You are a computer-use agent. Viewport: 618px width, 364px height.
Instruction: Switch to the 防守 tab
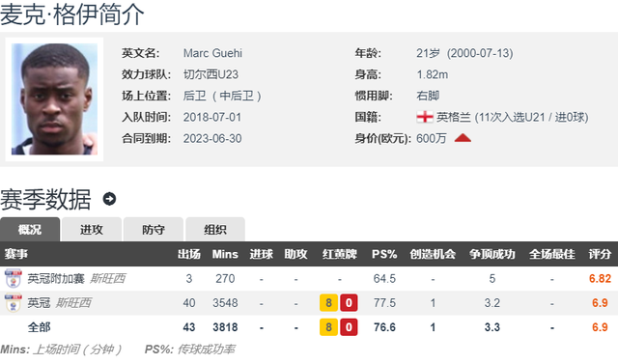point(154,229)
